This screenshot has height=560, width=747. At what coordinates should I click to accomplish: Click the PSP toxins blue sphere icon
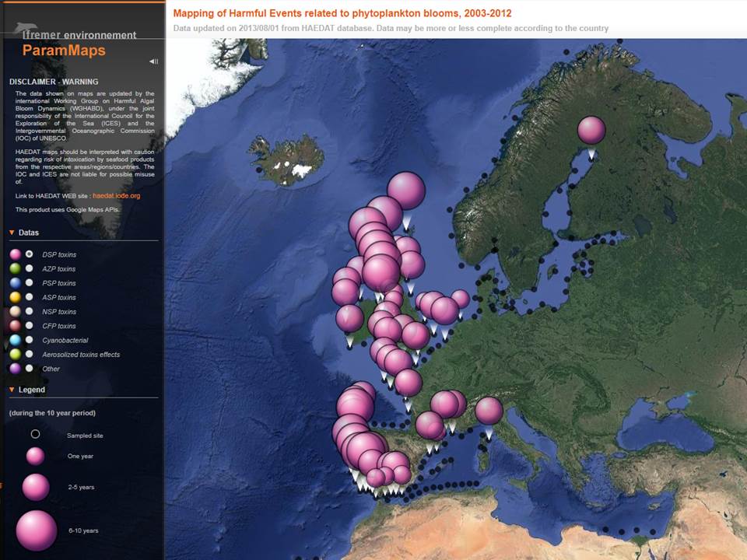click(x=14, y=282)
